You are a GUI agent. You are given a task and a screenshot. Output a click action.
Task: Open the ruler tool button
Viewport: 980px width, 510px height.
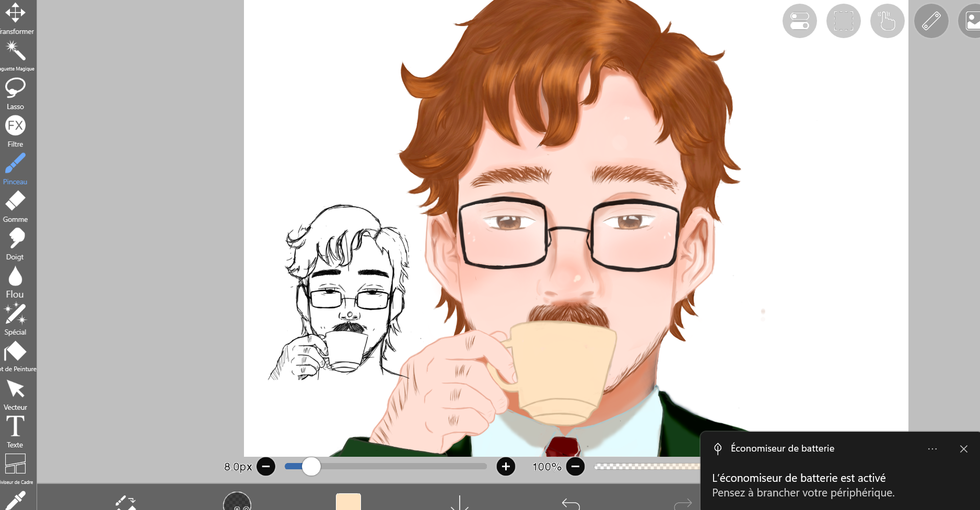point(931,21)
